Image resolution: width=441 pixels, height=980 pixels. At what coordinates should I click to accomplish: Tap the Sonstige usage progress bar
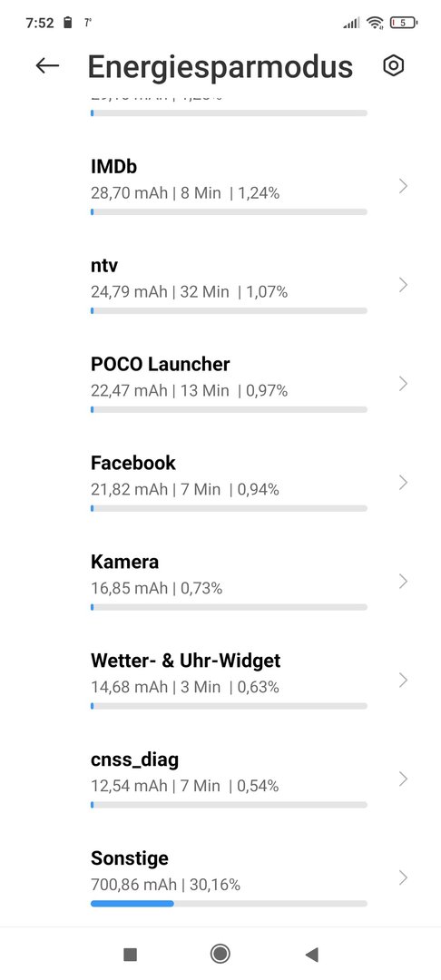point(229,903)
